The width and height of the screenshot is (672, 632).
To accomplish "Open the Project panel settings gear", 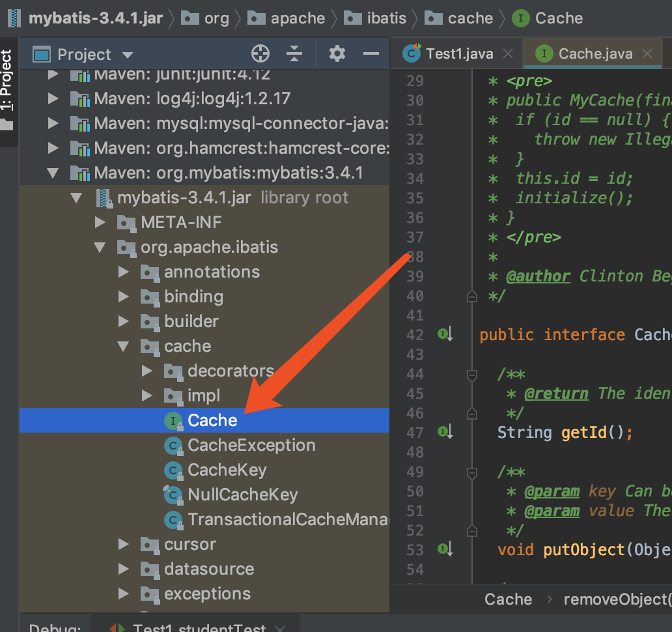I will pos(337,54).
